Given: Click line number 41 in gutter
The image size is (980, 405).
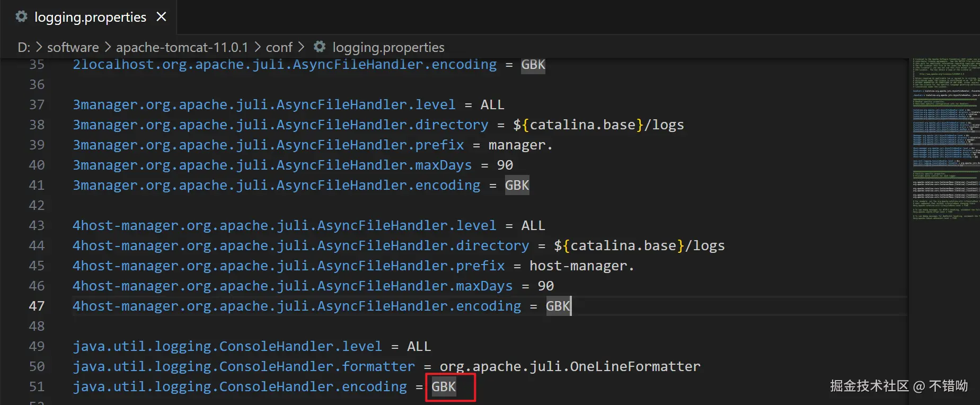Looking at the screenshot, I should (37, 185).
